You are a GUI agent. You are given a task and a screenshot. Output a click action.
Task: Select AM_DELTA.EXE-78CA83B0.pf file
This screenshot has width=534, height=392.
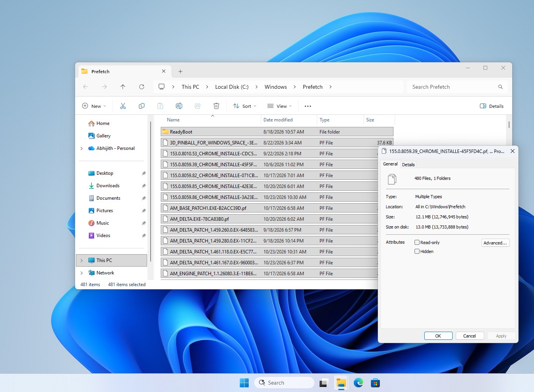coord(269,219)
